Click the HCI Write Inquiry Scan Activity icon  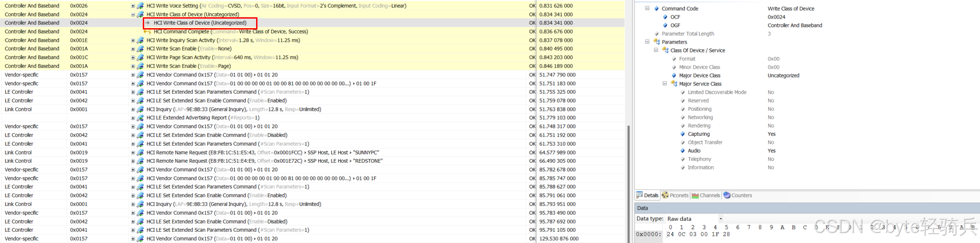pyautogui.click(x=140, y=40)
